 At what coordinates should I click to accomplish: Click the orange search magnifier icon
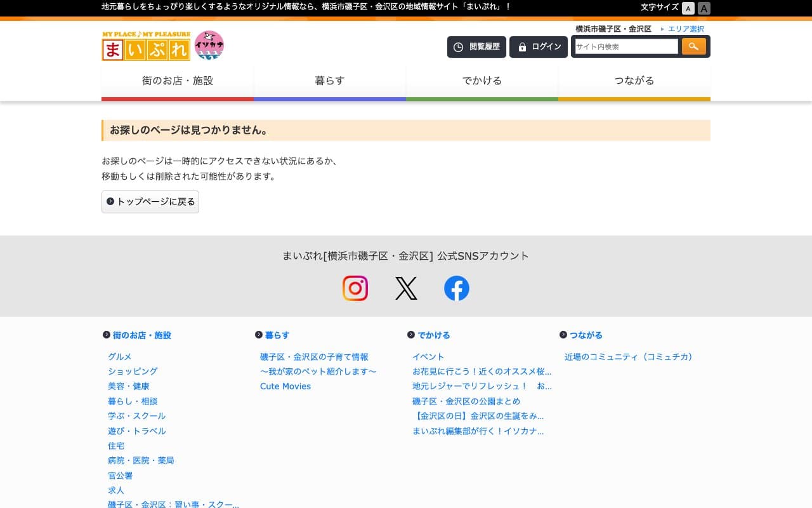pos(694,46)
